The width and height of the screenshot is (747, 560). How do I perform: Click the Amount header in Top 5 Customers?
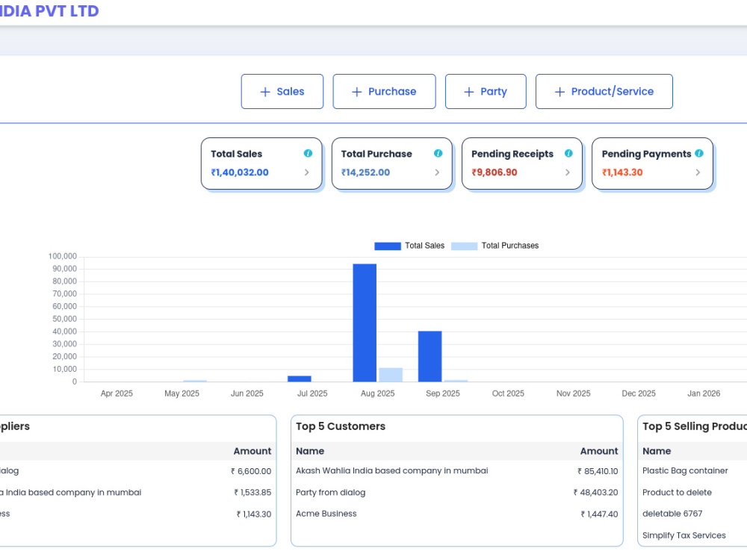point(599,451)
